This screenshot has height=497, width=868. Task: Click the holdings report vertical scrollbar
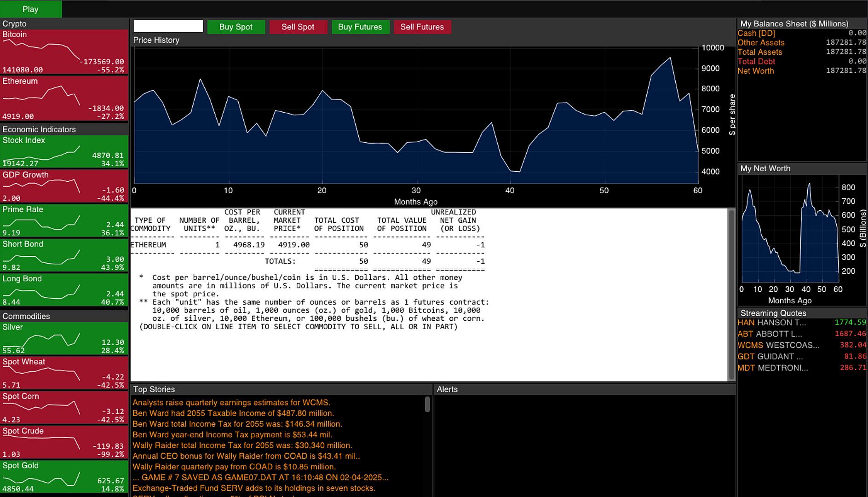pos(731,295)
